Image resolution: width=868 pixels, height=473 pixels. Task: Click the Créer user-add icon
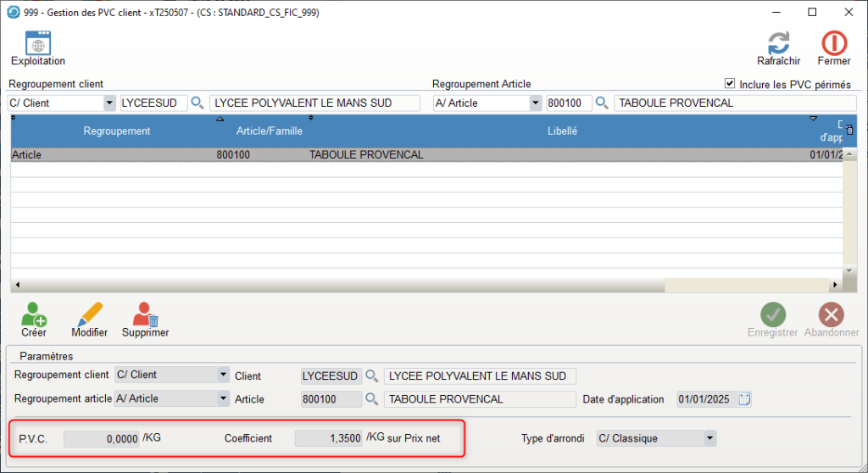coord(34,315)
